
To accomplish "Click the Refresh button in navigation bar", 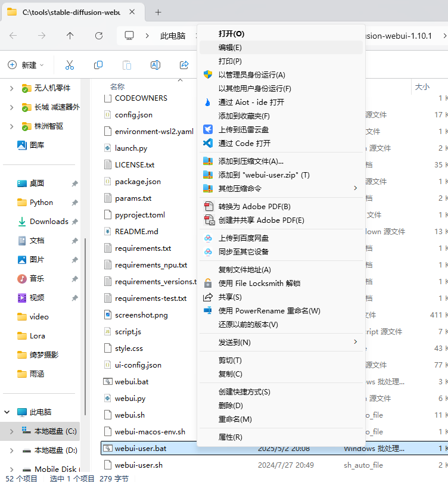I will pos(99,36).
